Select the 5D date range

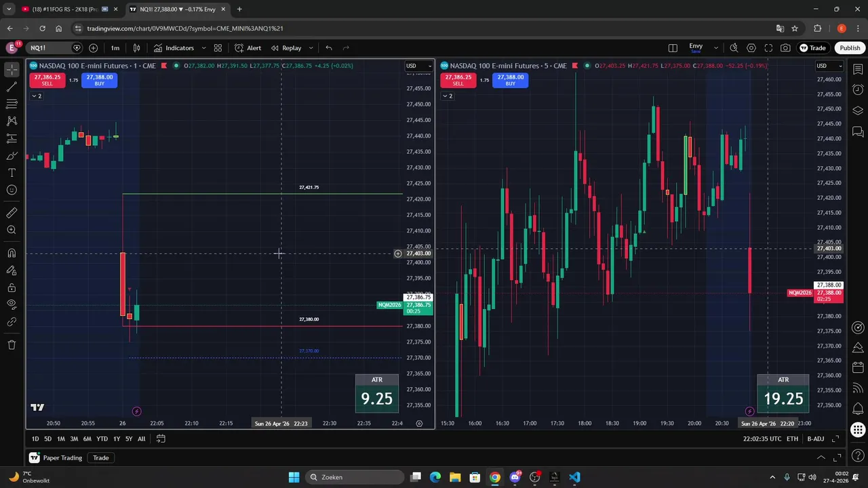coord(48,439)
